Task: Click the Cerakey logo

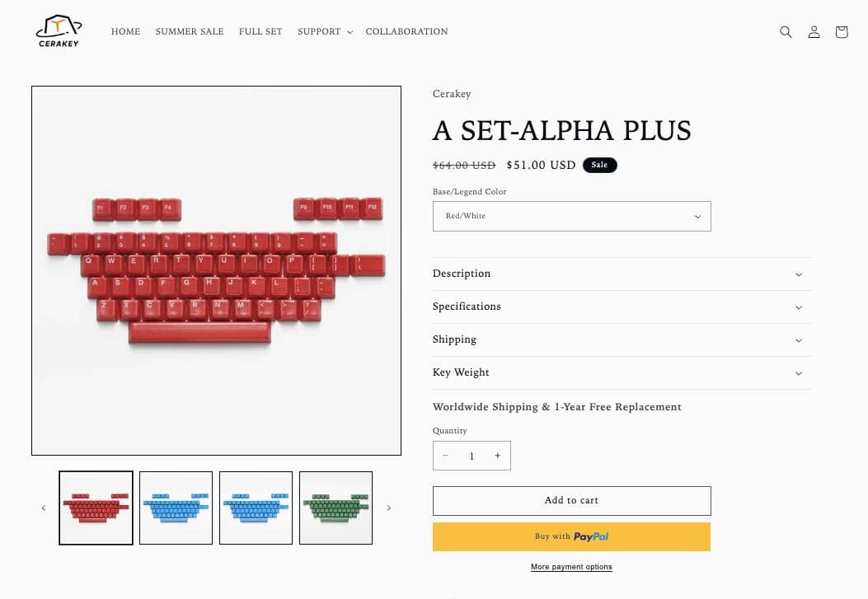Action: (59, 31)
